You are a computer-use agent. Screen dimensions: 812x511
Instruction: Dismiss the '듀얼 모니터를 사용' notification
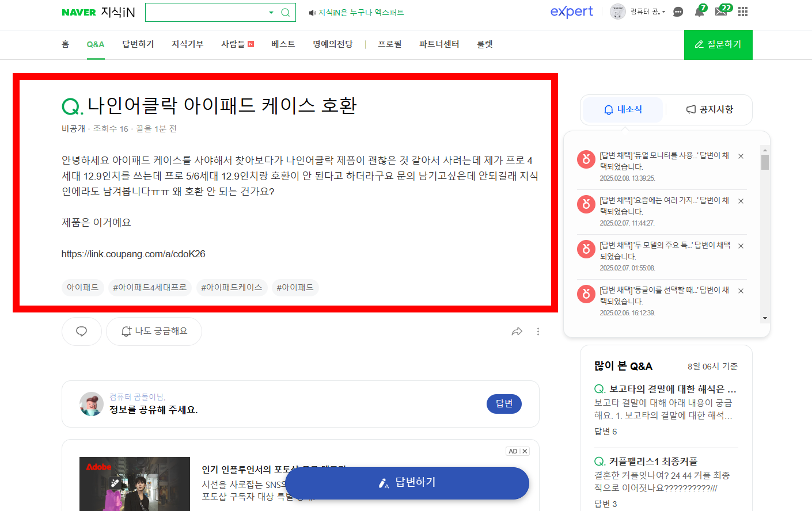(x=741, y=157)
